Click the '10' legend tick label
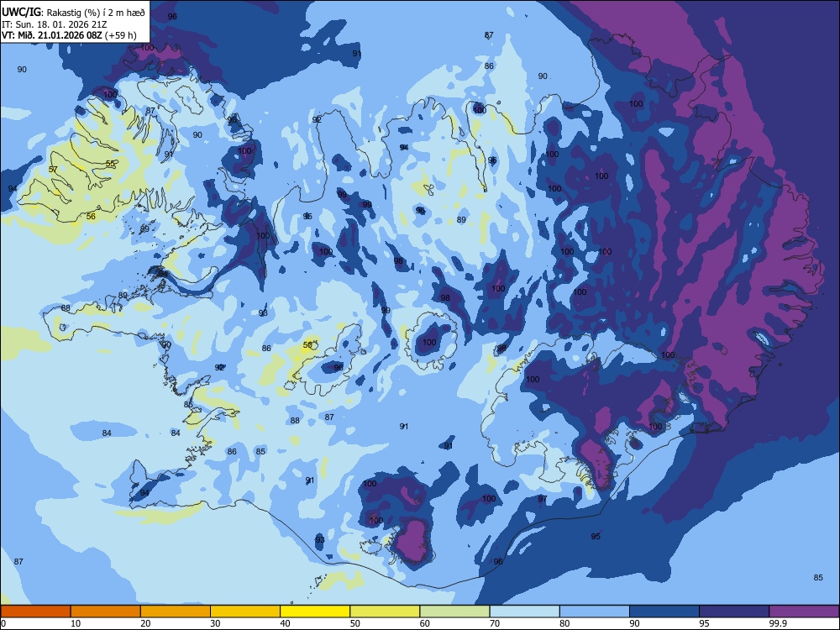This screenshot has width=840, height=630. pos(76,623)
